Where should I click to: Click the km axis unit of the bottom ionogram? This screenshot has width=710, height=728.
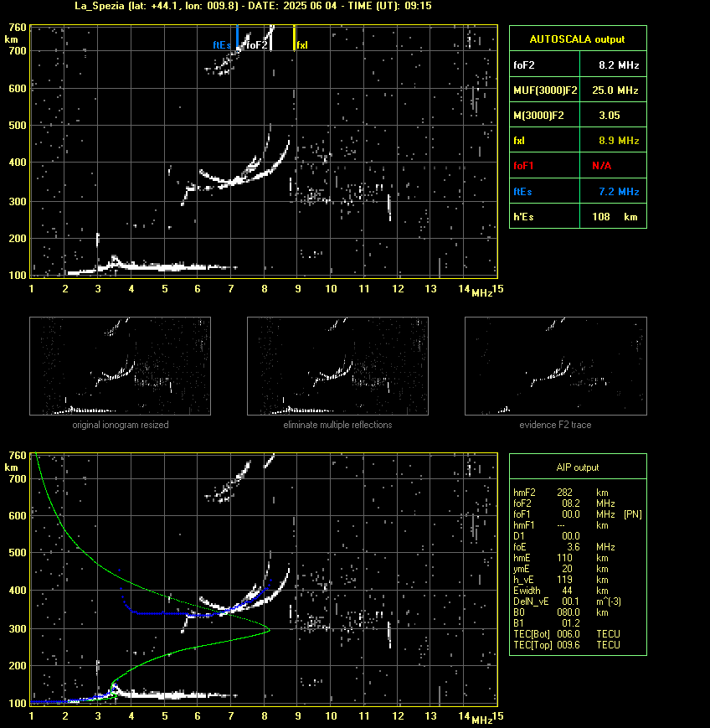11,467
